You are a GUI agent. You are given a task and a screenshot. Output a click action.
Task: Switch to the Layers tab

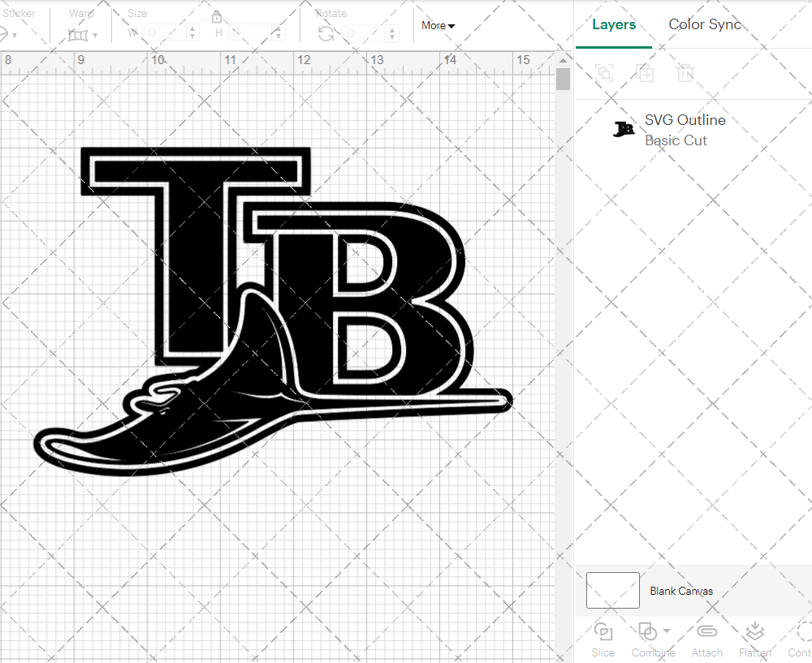614,24
